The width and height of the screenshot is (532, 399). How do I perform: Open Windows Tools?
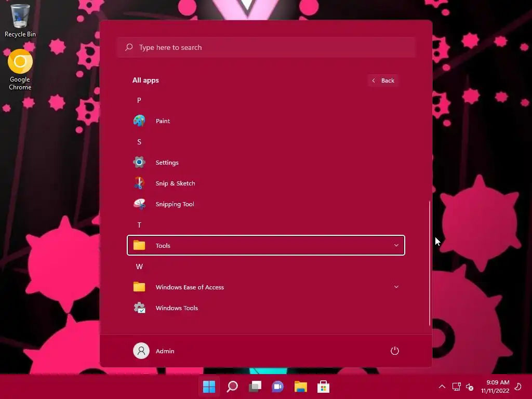tap(265, 308)
